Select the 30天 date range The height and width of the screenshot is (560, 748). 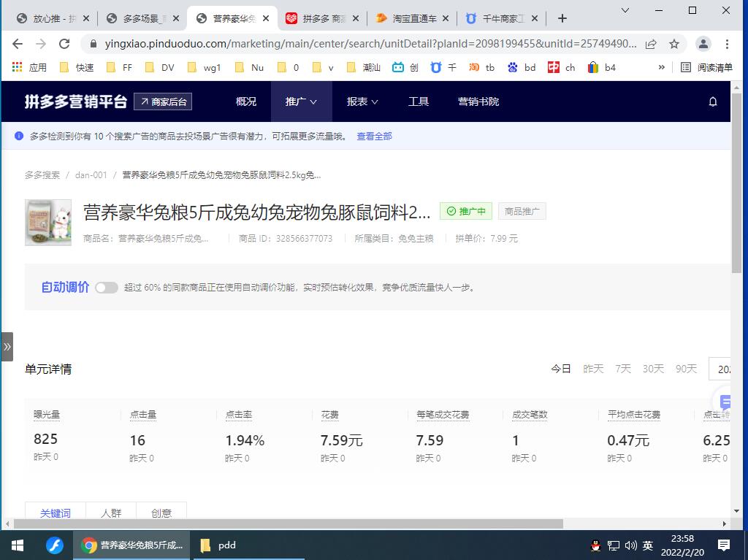[x=653, y=369]
